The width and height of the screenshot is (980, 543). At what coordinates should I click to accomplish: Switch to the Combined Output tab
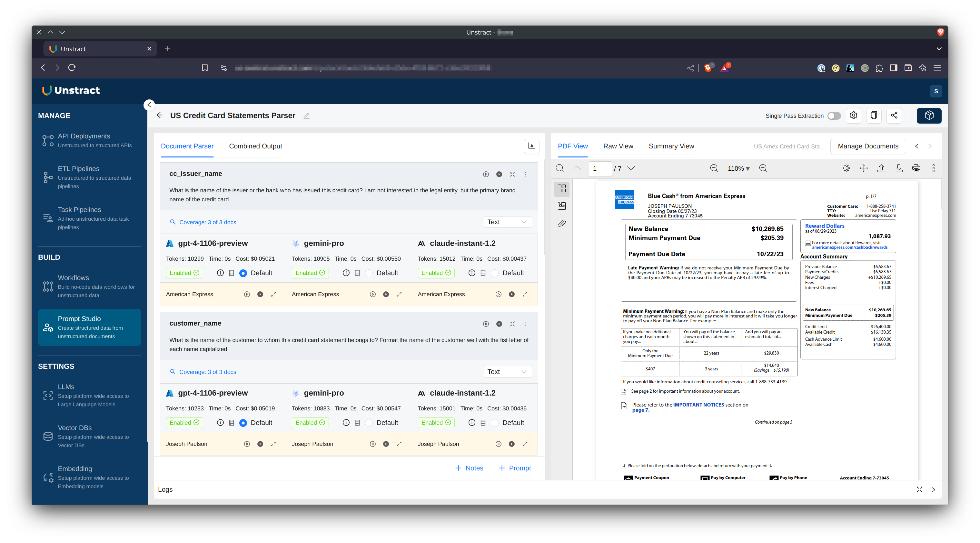pos(255,146)
